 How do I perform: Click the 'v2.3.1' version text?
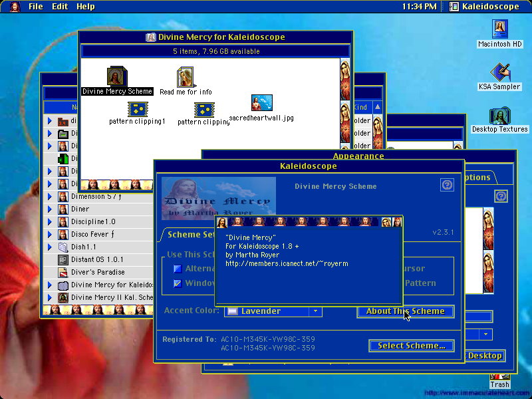[443, 232]
